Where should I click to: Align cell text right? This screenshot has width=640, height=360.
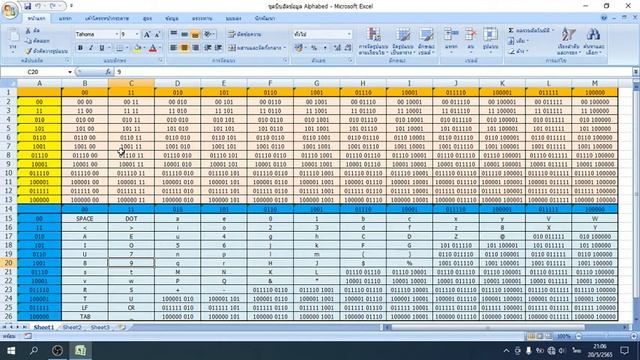[x=195, y=48]
